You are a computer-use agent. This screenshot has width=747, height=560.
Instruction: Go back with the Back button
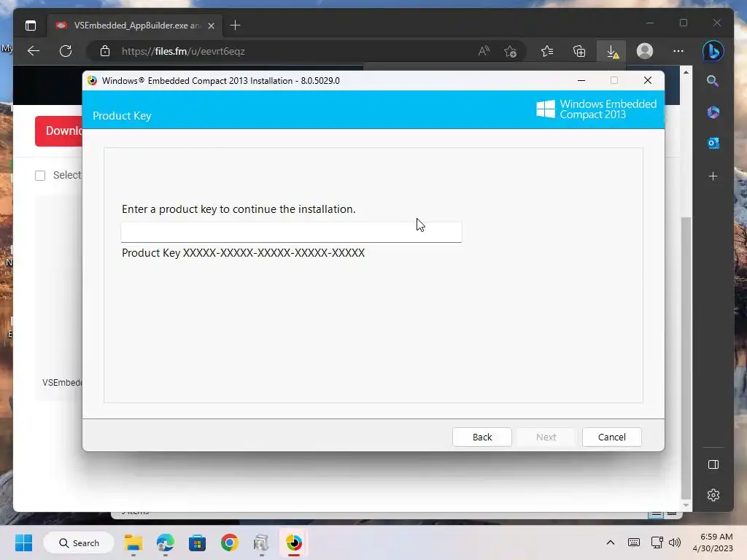[x=481, y=437]
